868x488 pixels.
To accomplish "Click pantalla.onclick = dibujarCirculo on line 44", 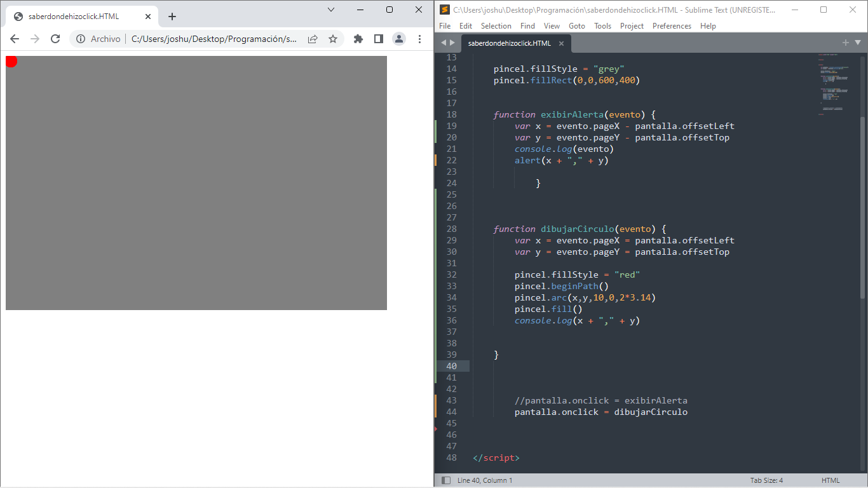I will point(601,412).
